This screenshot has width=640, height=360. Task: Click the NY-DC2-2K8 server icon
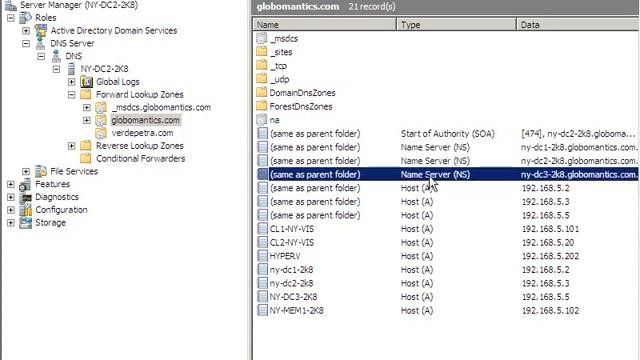click(71, 69)
